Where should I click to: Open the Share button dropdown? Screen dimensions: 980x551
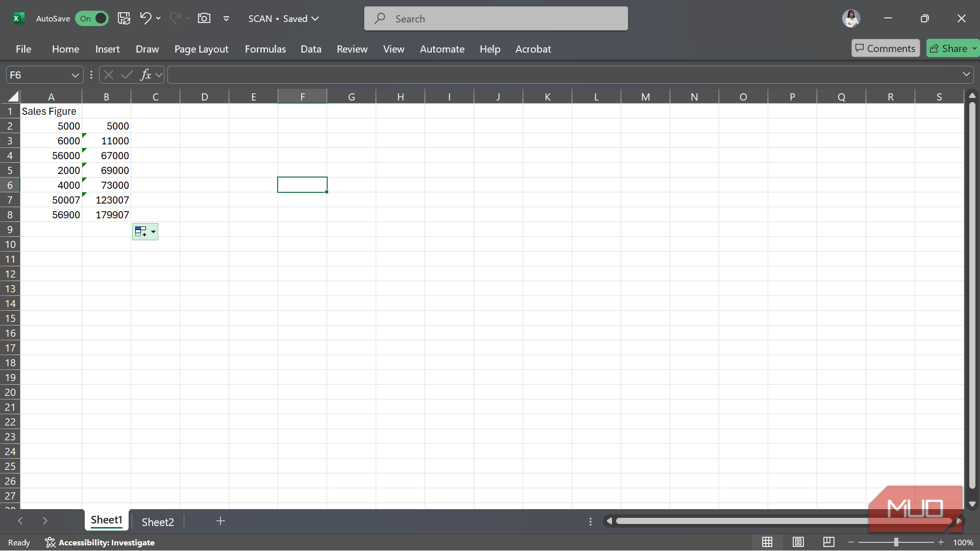(x=974, y=48)
